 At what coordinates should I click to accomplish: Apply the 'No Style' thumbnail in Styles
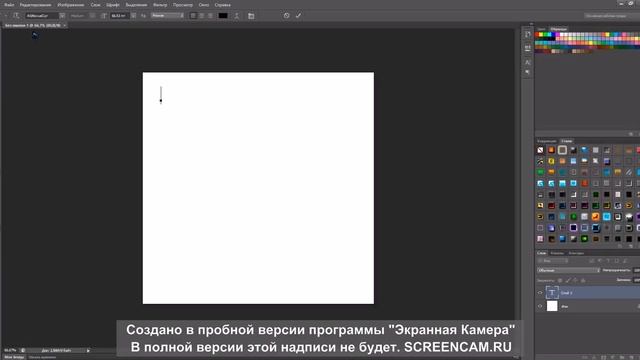pyautogui.click(x=540, y=150)
